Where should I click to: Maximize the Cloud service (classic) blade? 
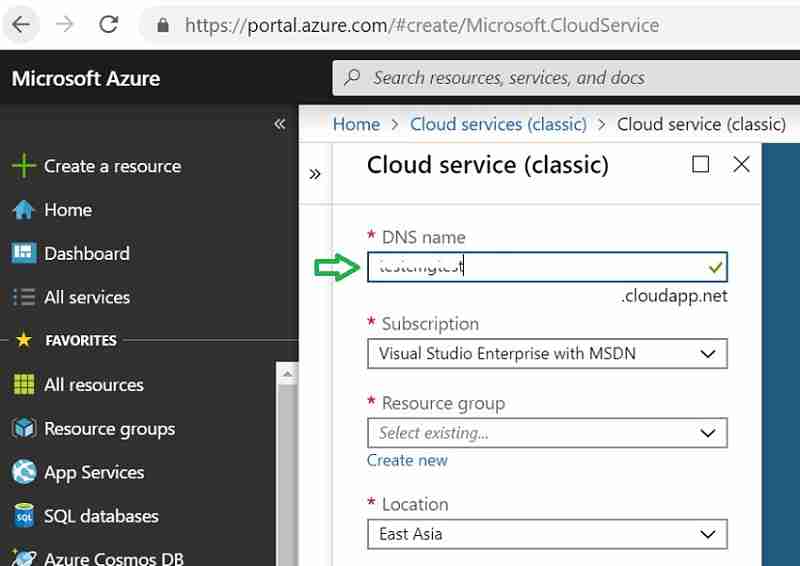coord(700,164)
